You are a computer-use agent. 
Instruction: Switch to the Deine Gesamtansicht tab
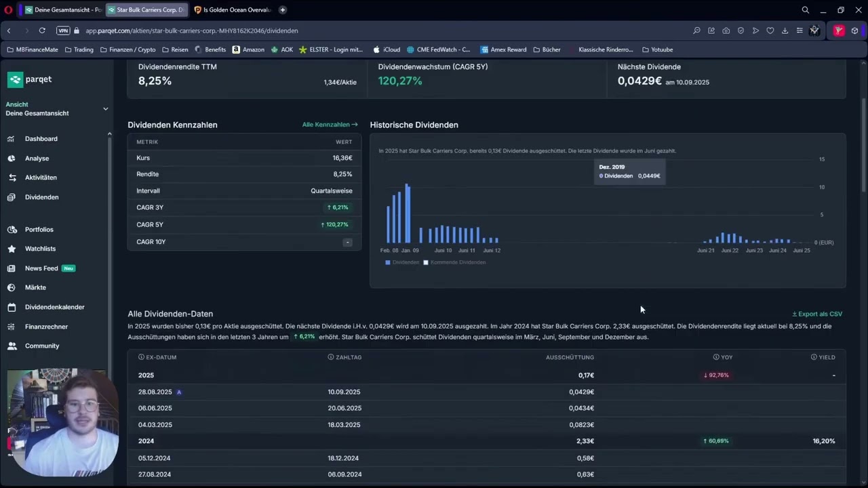pos(62,10)
